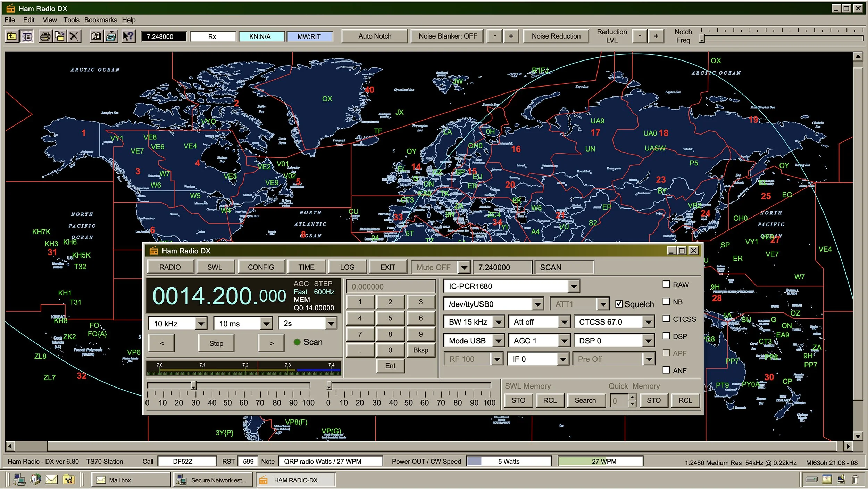Click the help arrow toolbar icon

click(x=128, y=36)
